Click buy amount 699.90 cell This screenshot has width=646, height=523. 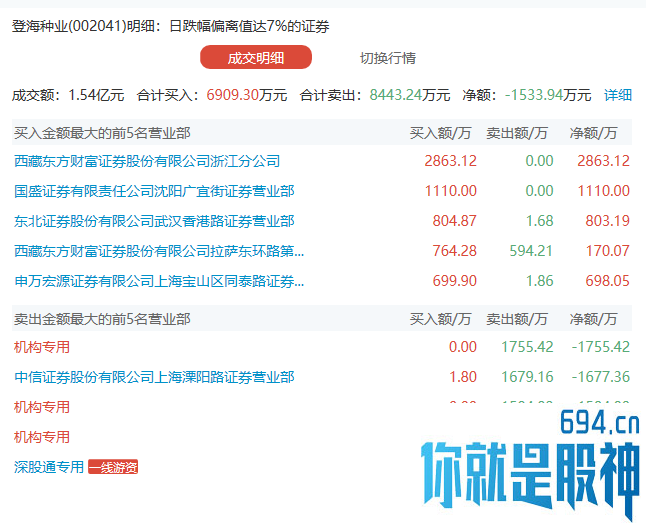point(455,281)
